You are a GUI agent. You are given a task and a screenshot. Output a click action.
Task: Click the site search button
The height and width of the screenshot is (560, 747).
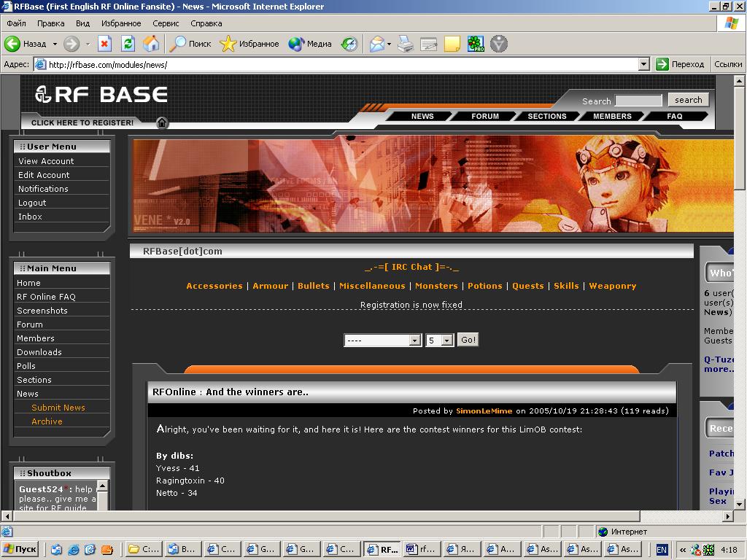pyautogui.click(x=689, y=100)
